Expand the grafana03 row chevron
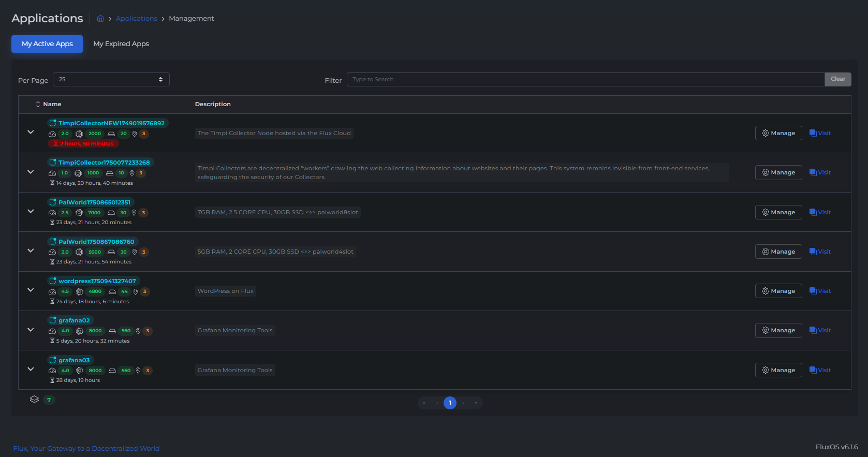This screenshot has height=457, width=868. tap(31, 370)
